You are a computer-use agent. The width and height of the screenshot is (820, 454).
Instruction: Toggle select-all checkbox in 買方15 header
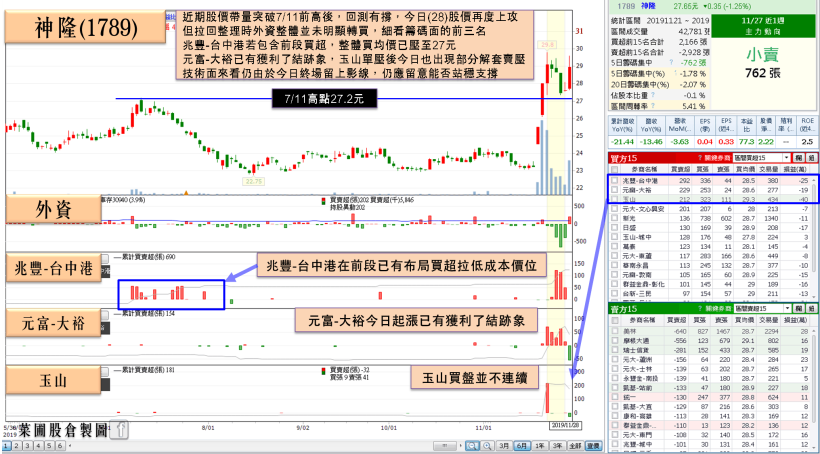614,170
